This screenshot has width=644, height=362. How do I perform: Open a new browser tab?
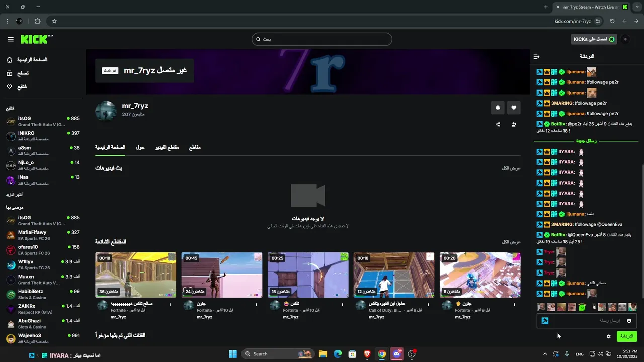pyautogui.click(x=546, y=7)
